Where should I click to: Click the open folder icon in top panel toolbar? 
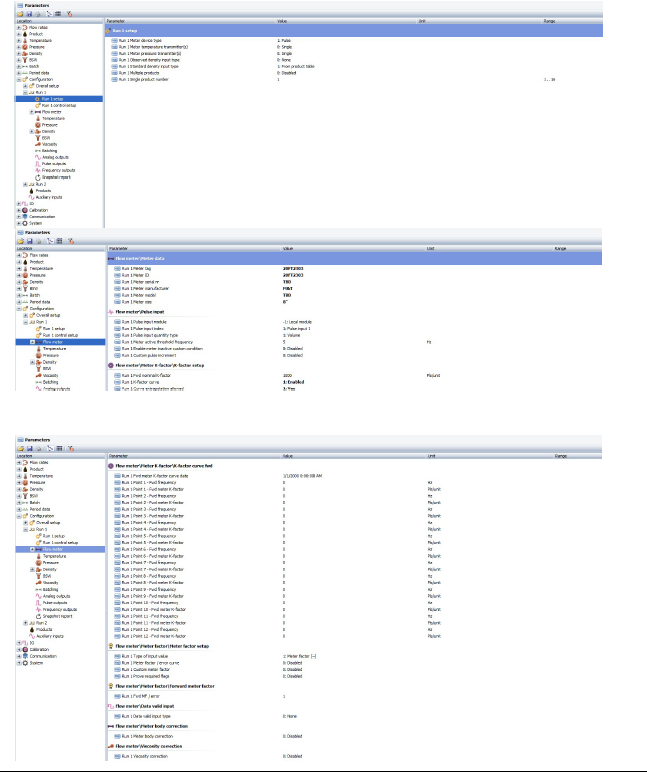tap(21, 14)
